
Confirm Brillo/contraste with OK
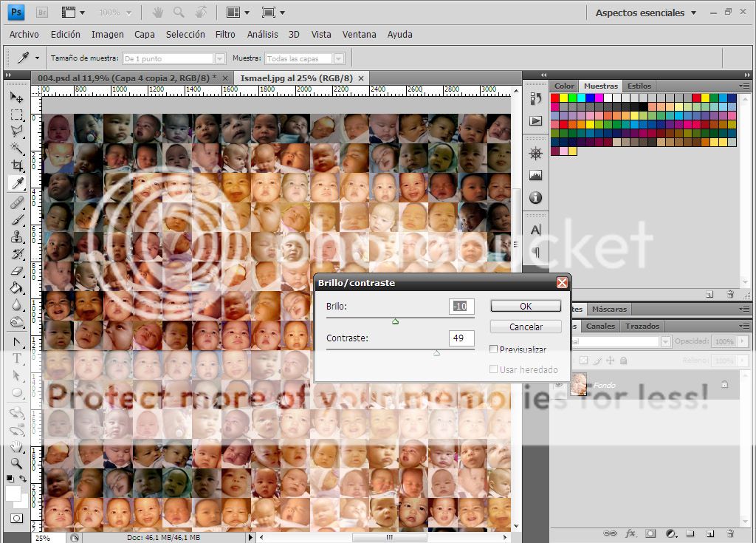(526, 306)
